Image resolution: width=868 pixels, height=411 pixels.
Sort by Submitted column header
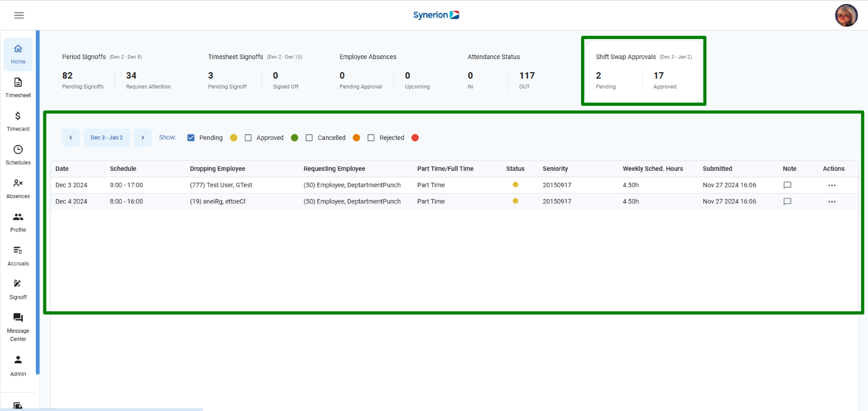[717, 169]
